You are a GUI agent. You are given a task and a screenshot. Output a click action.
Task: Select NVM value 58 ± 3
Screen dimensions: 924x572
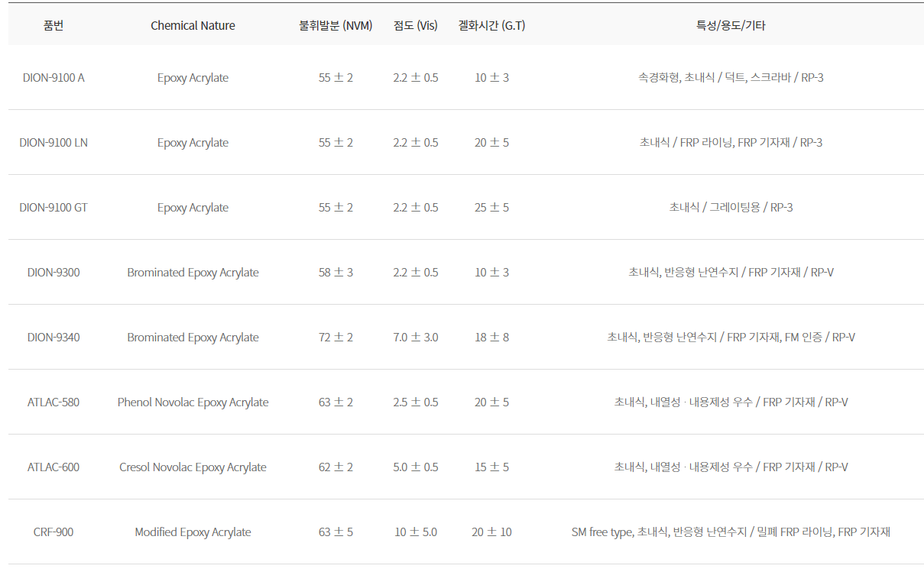[x=336, y=273]
